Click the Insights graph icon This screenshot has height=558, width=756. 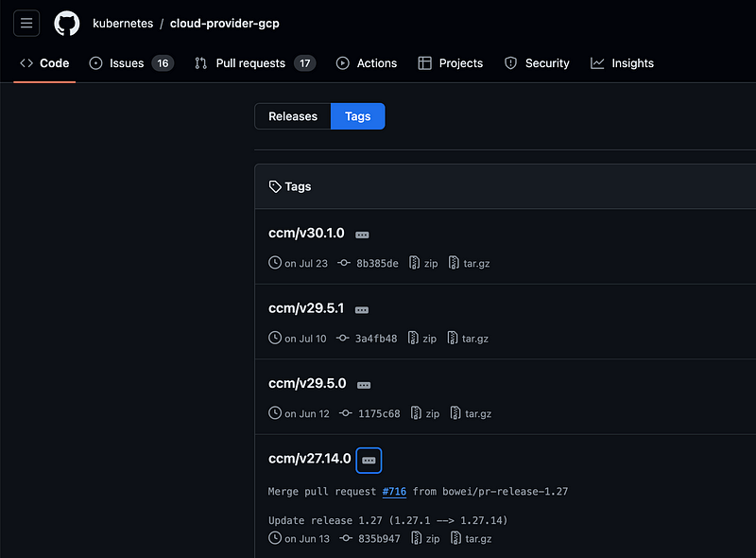[x=597, y=63]
